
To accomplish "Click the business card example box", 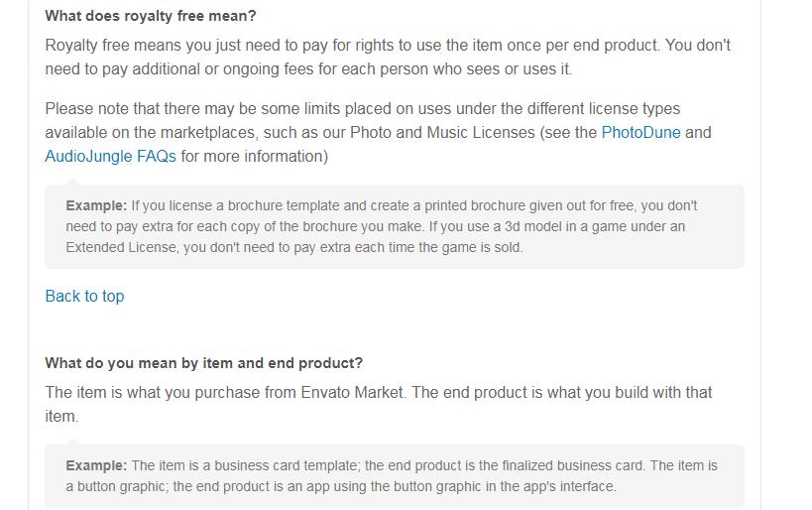I will pyautogui.click(x=394, y=476).
